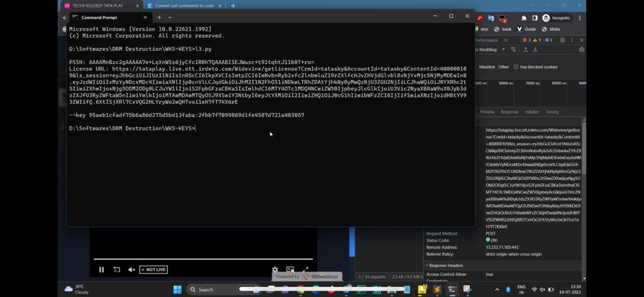Click the Incognito profile indicator
This screenshot has height=297, width=644.
pyautogui.click(x=556, y=18)
